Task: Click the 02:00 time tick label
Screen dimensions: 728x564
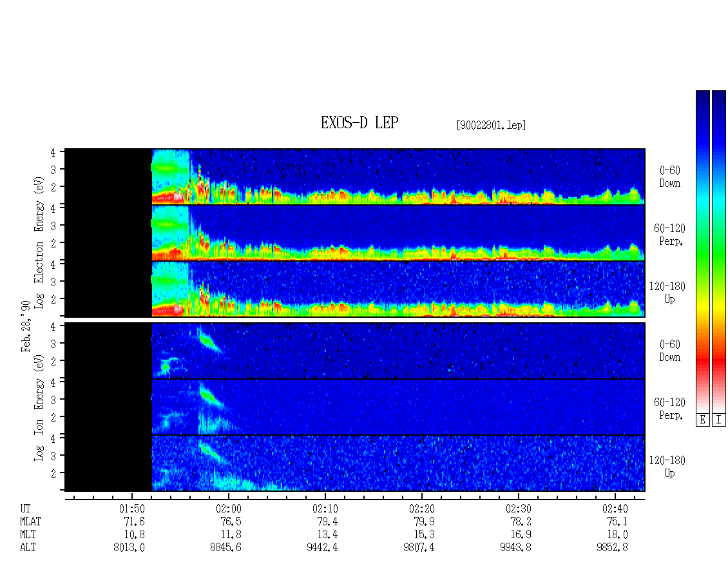Action: (x=229, y=509)
